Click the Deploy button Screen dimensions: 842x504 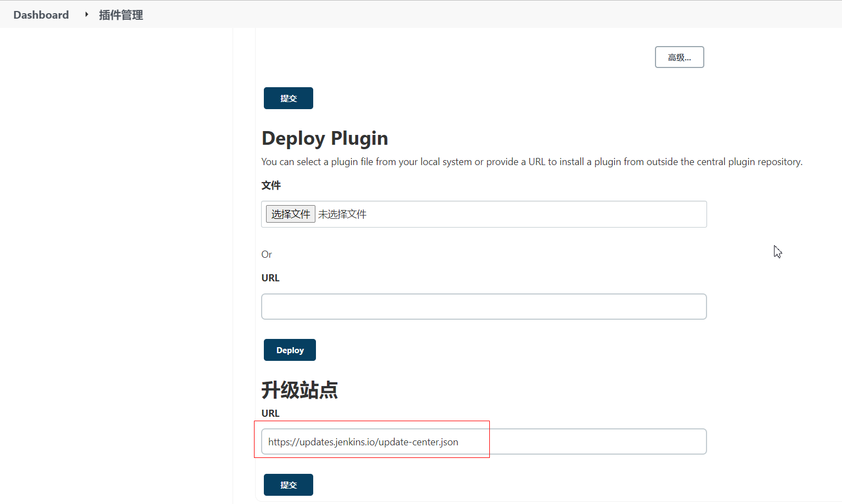(290, 350)
